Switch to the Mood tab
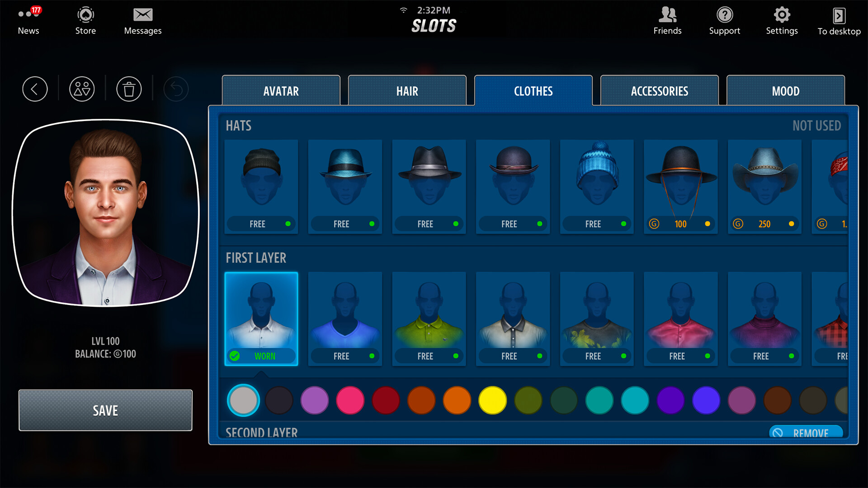The width and height of the screenshot is (868, 488). click(785, 91)
